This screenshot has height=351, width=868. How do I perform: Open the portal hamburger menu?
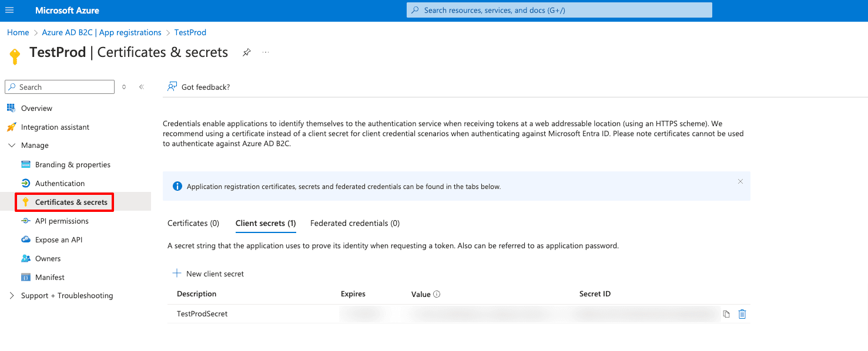9,9
